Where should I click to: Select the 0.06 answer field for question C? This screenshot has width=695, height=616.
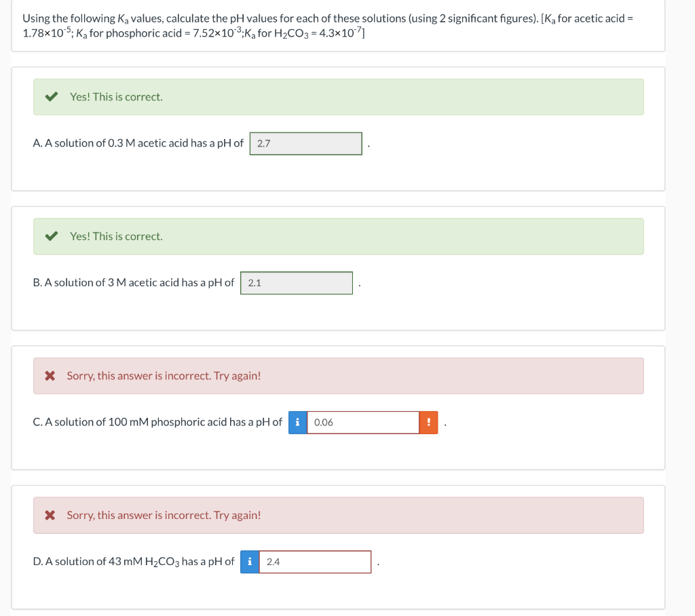pos(363,422)
